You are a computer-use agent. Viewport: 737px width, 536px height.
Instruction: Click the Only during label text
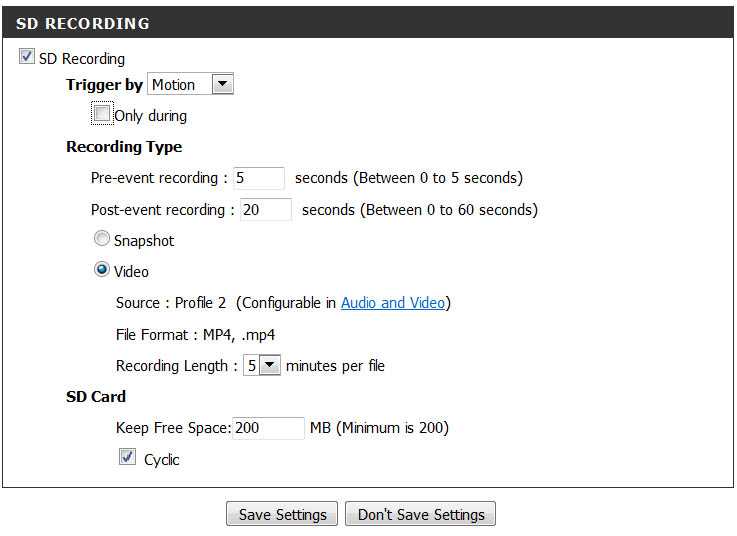pos(150,116)
